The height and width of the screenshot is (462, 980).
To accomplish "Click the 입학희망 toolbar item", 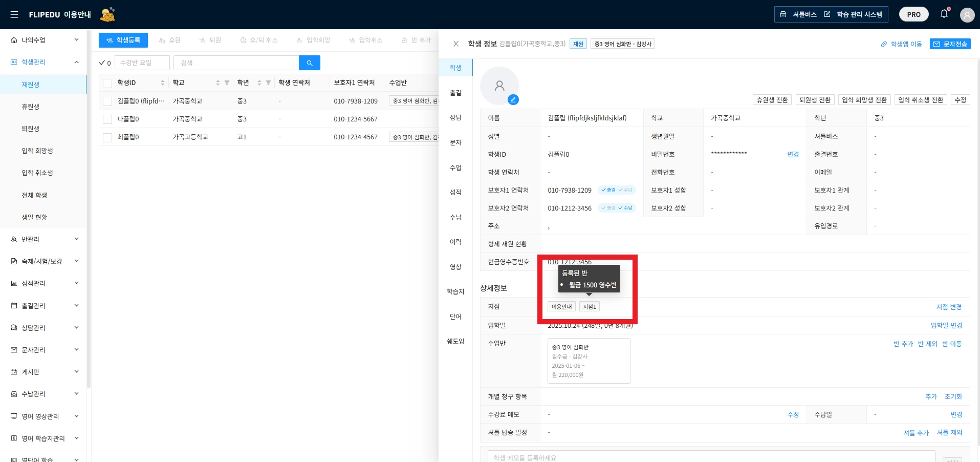I will [x=314, y=40].
